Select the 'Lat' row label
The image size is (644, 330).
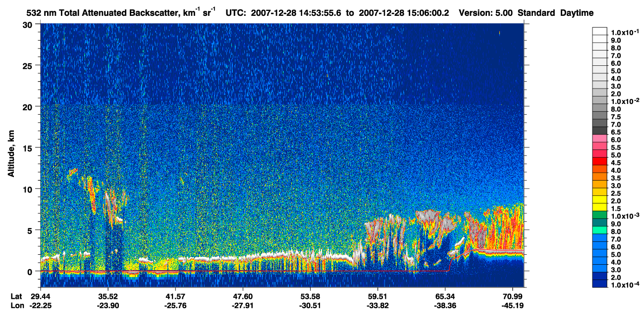pyautogui.click(x=17, y=296)
